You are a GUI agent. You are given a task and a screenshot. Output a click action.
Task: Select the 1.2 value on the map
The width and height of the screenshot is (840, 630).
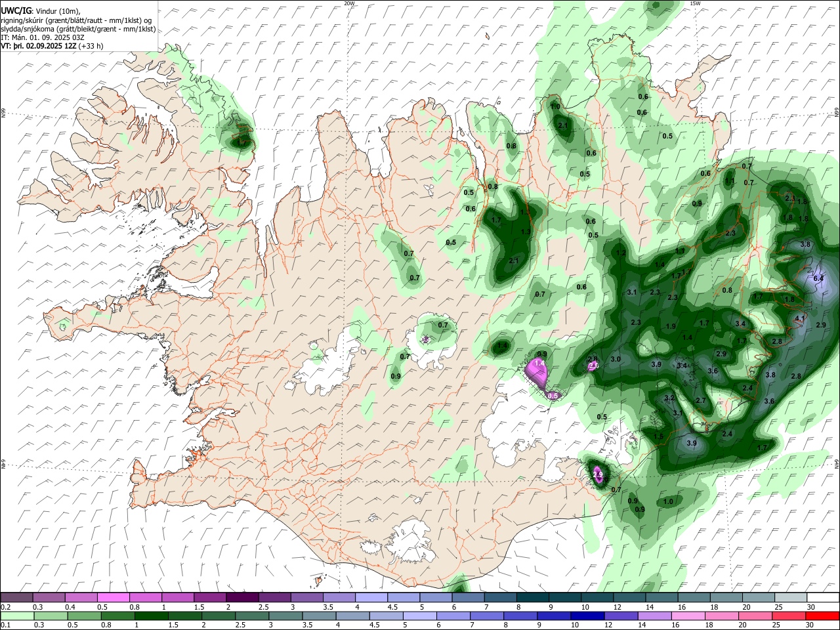coord(621,253)
